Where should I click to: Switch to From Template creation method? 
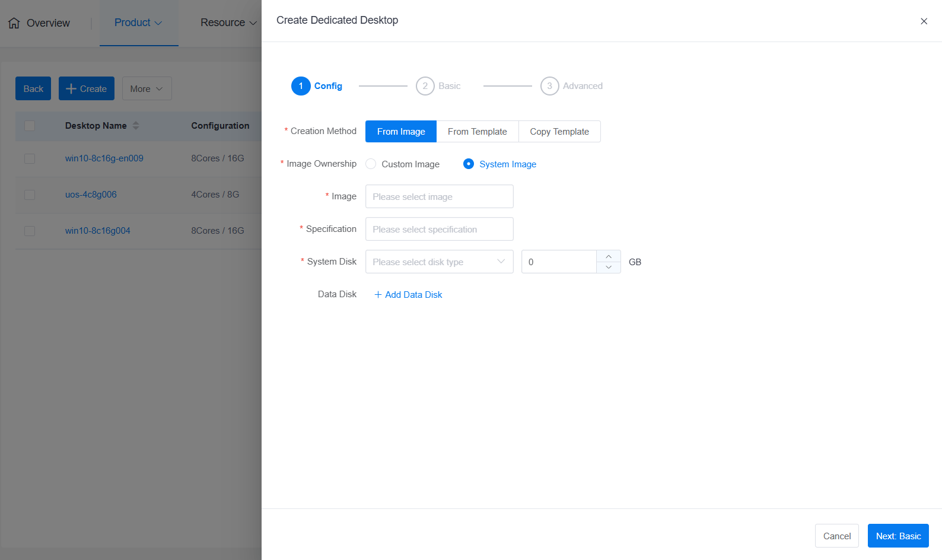pos(477,132)
